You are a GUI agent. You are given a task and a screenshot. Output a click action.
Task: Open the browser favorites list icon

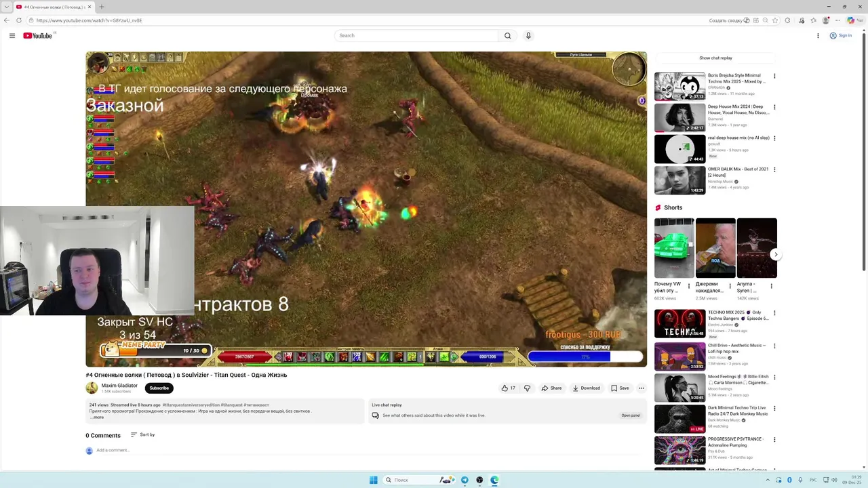tap(813, 20)
